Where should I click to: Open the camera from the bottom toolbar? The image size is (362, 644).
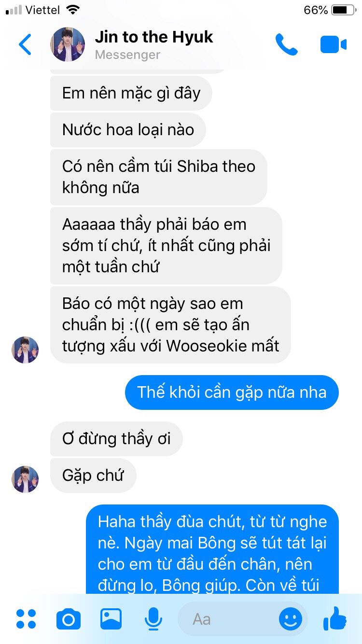(69, 619)
